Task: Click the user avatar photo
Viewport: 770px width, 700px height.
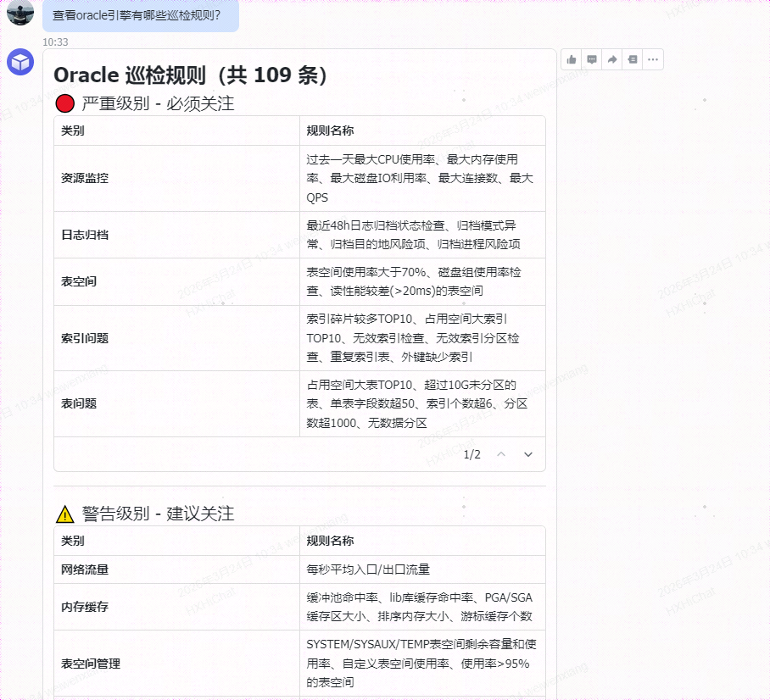Action: pyautogui.click(x=20, y=12)
